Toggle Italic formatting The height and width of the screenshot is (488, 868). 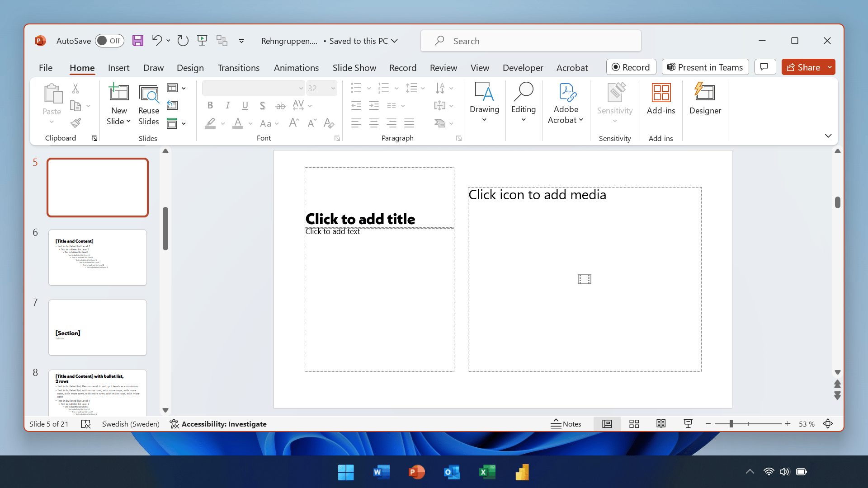click(x=227, y=106)
